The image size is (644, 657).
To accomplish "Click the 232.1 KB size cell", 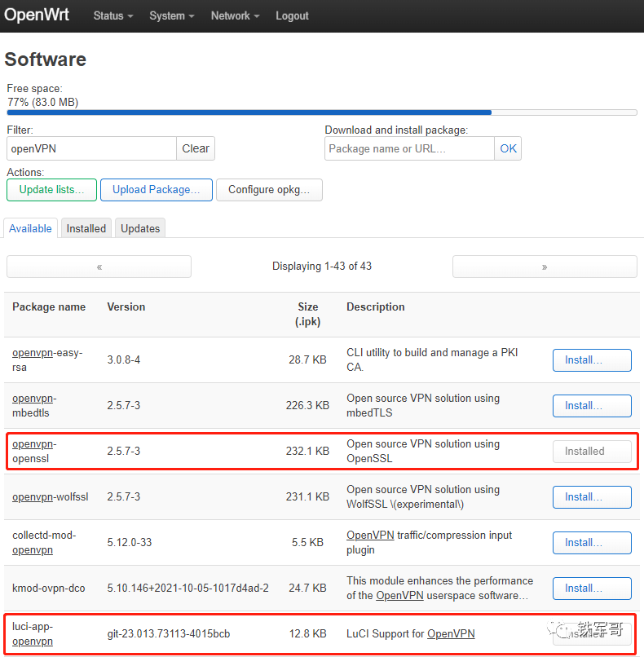I will pos(307,452).
